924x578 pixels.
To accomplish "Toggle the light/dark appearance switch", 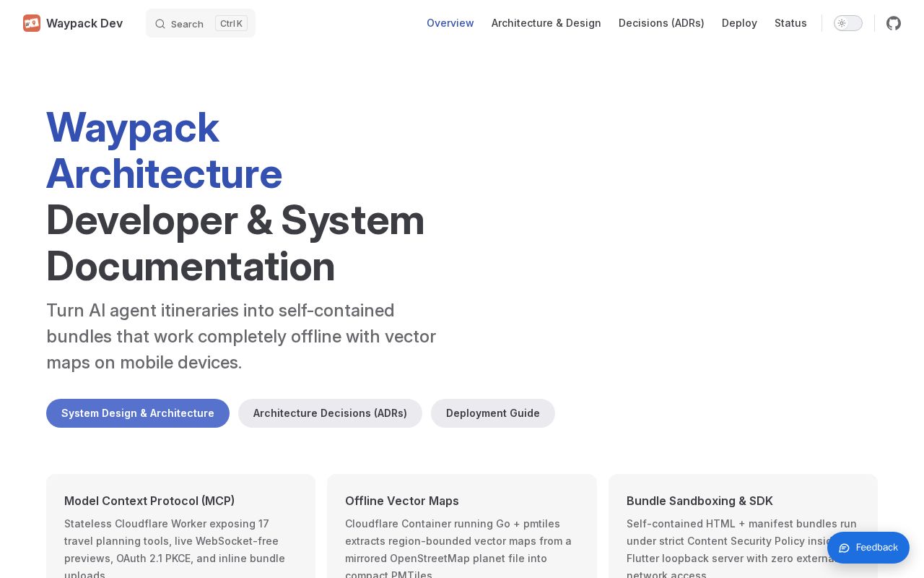I will pos(848,23).
